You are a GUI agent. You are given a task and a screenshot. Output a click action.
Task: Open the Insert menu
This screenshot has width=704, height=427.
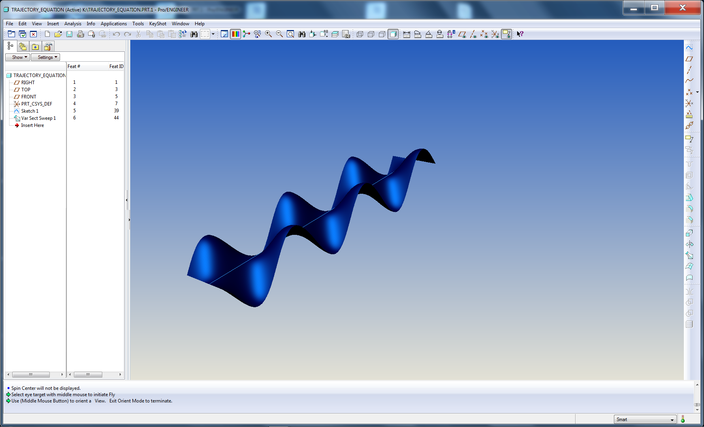53,24
